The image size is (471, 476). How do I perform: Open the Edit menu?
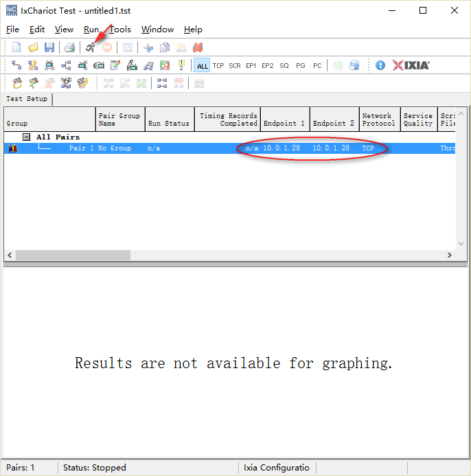point(37,30)
